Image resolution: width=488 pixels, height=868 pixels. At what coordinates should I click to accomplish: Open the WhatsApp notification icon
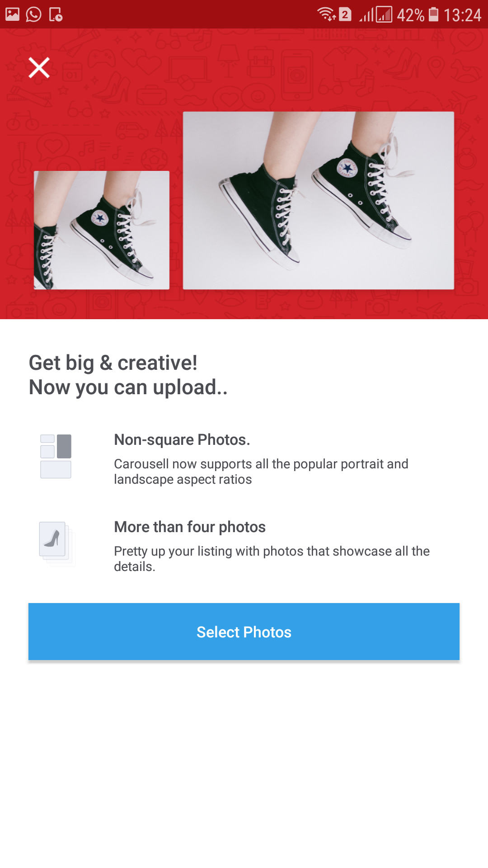pyautogui.click(x=33, y=14)
